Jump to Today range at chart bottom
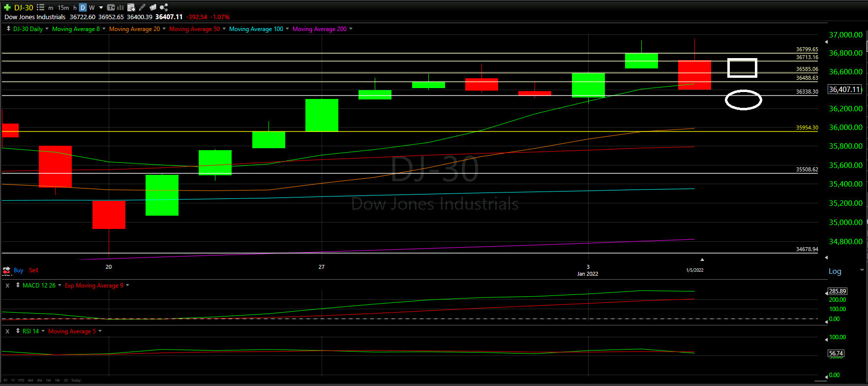 pyautogui.click(x=76, y=381)
